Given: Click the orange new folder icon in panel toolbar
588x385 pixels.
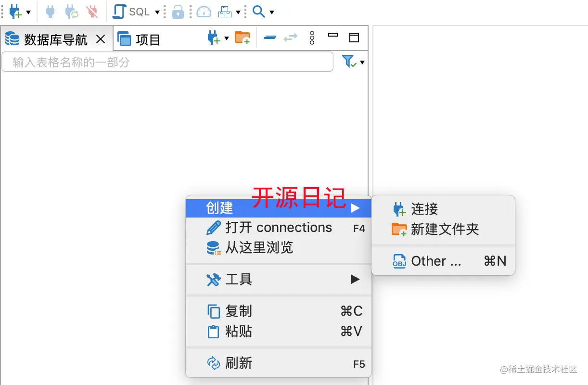Looking at the screenshot, I should [243, 38].
